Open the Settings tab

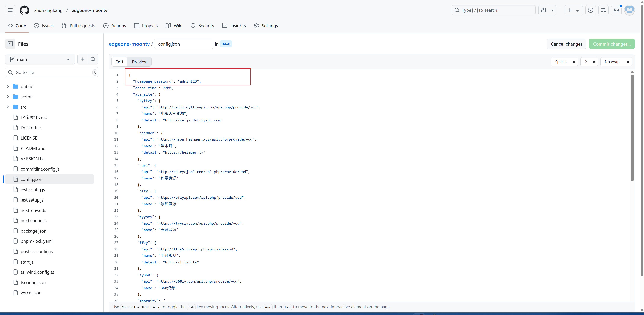coord(266,26)
